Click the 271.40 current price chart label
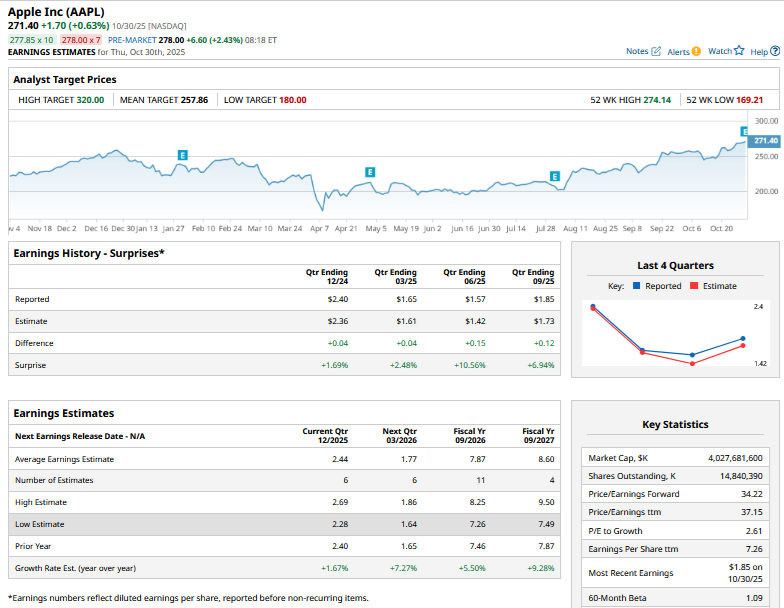Viewport: 784px width, 608px height. [x=765, y=141]
